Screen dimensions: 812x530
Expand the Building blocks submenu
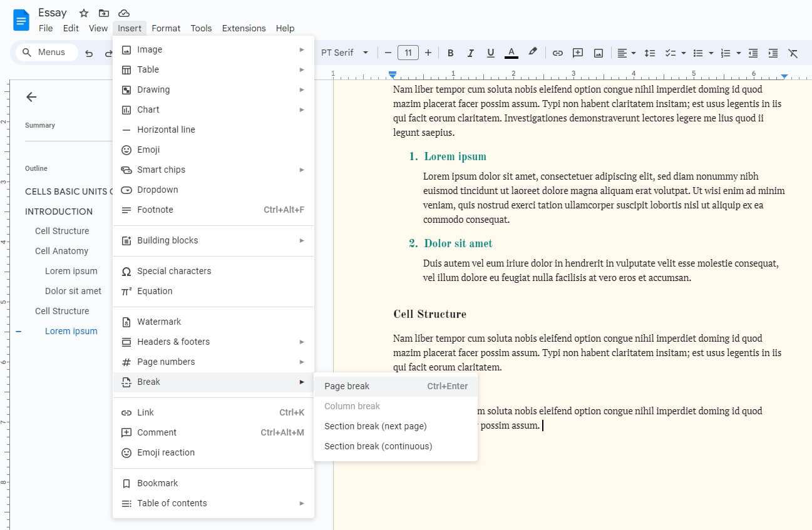(x=213, y=240)
